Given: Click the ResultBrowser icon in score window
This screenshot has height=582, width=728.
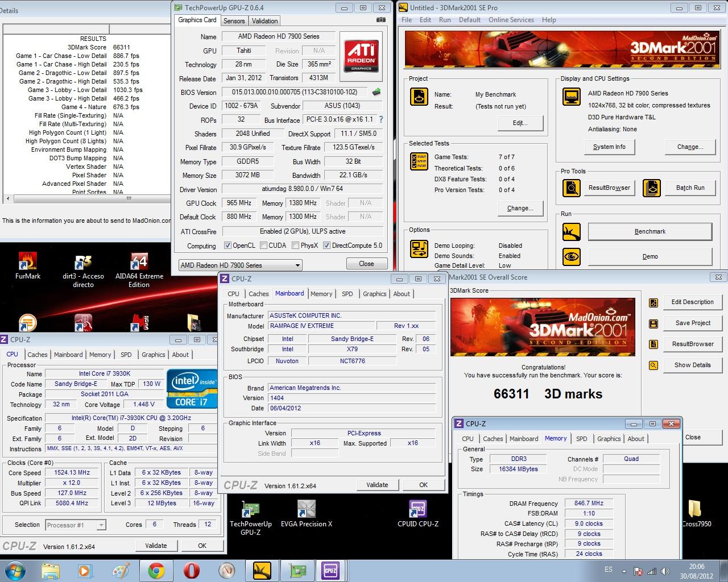Looking at the screenshot, I should tap(653, 344).
